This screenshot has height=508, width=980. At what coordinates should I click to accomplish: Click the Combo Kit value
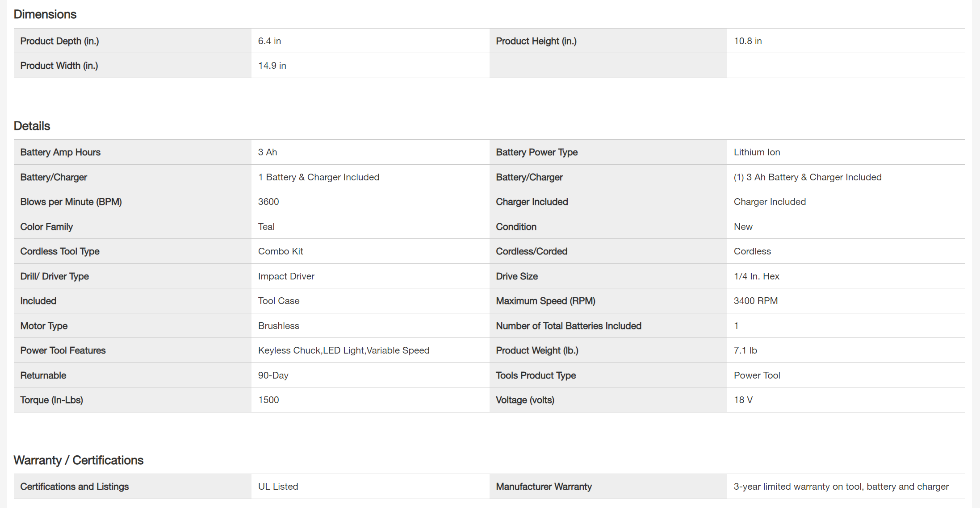[x=281, y=251]
